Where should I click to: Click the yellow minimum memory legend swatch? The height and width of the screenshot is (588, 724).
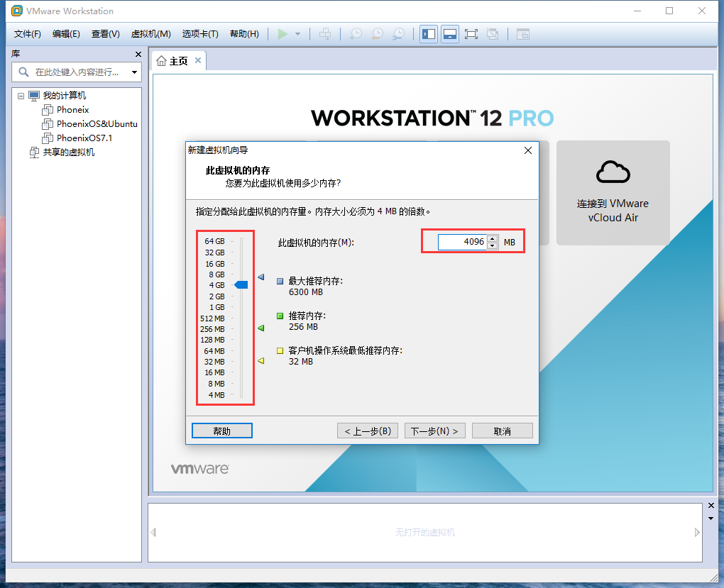(x=280, y=351)
